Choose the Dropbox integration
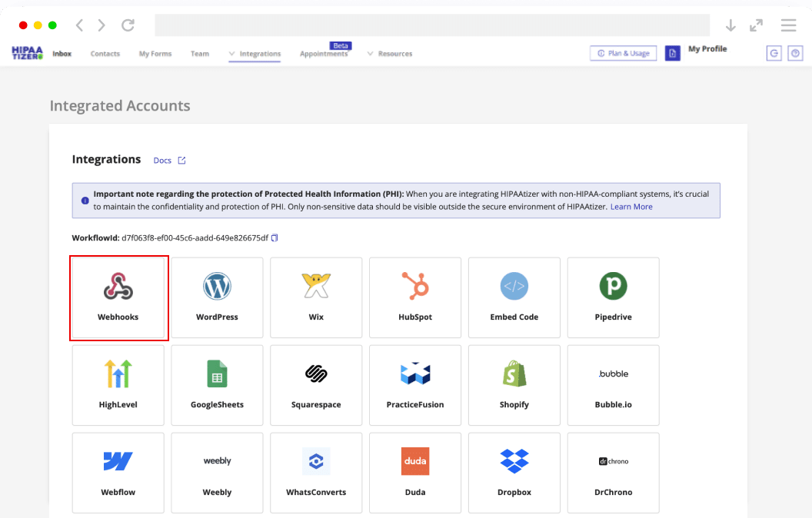This screenshot has width=812, height=518. point(514,473)
